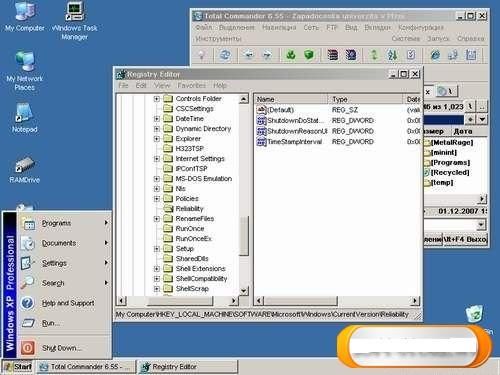Click the Internet Explorer icon in Total Commander toolbar
The image size is (500, 375).
pos(435,55)
